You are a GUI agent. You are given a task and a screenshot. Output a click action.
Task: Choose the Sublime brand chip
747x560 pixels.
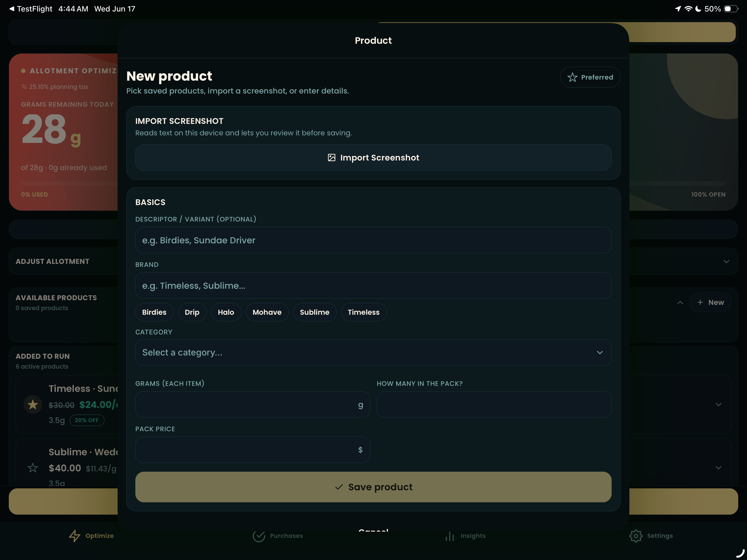(x=315, y=312)
